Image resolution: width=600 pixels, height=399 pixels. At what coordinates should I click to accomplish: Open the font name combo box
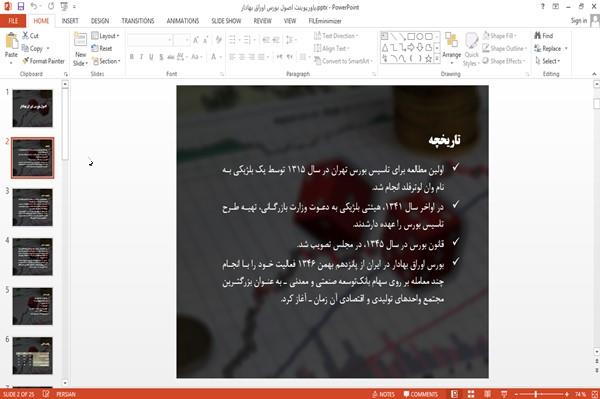[x=150, y=40]
